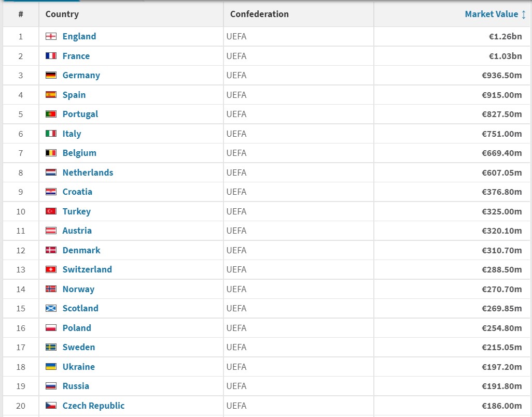The height and width of the screenshot is (417, 532).
Task: Click the Country column header
Action: click(62, 14)
